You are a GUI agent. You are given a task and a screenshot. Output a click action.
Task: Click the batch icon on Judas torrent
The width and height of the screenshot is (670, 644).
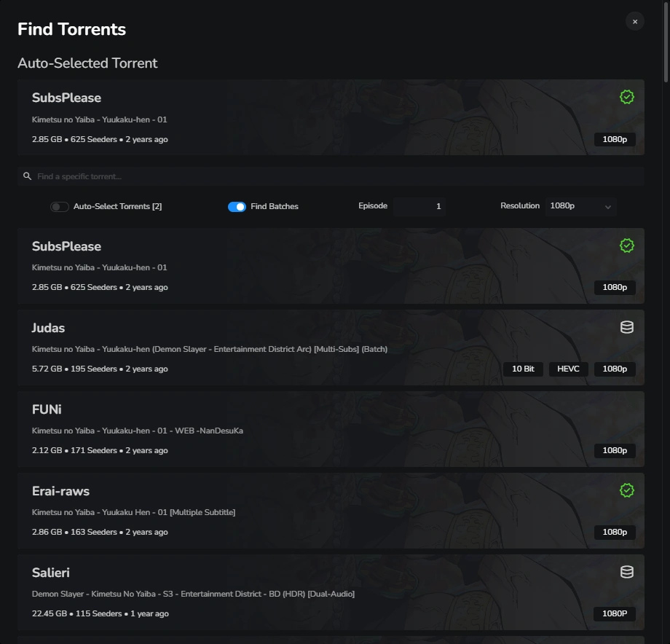[626, 327]
